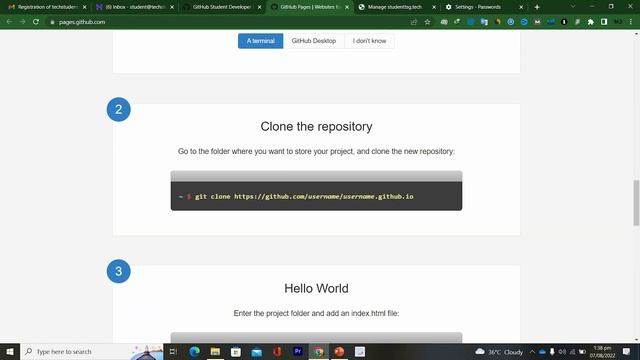Choose the I don't know option

click(369, 41)
